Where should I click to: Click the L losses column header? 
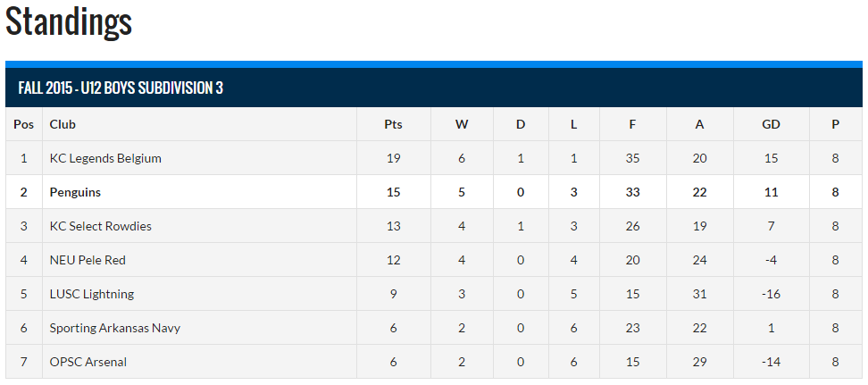[x=573, y=125]
